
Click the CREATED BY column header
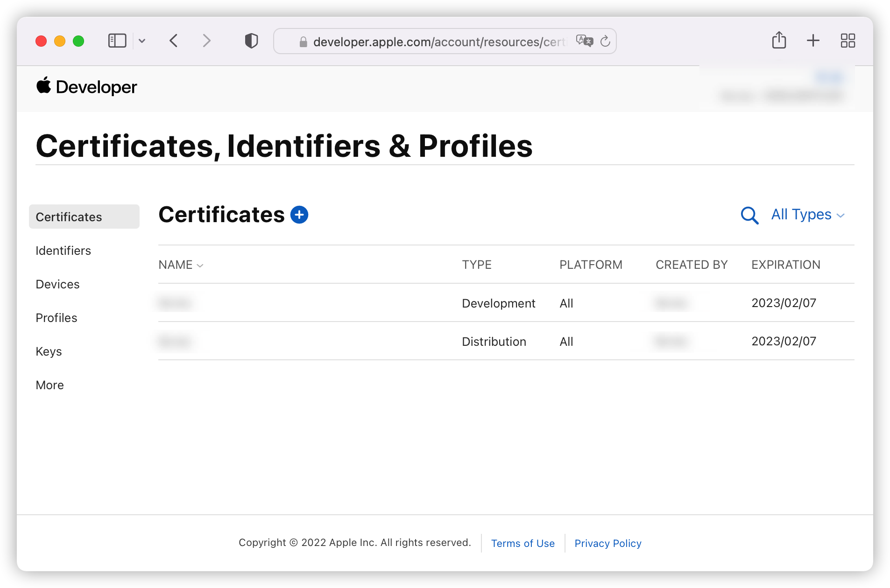click(692, 265)
